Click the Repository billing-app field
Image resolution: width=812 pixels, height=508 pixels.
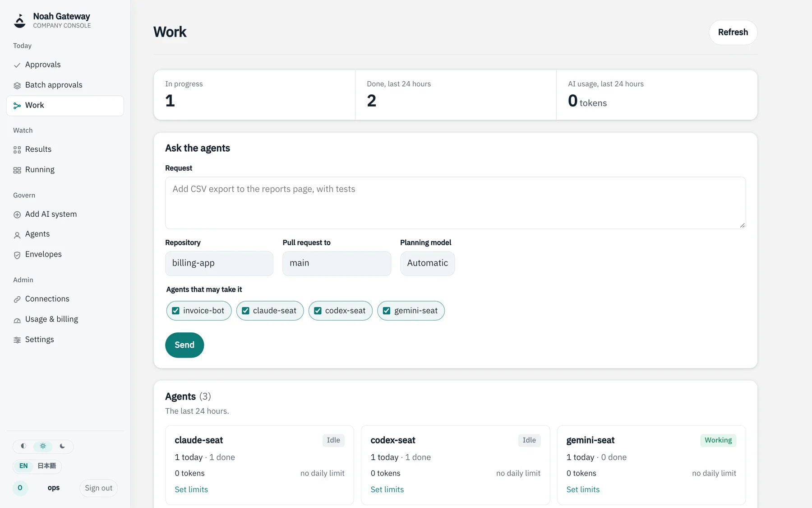coord(219,263)
